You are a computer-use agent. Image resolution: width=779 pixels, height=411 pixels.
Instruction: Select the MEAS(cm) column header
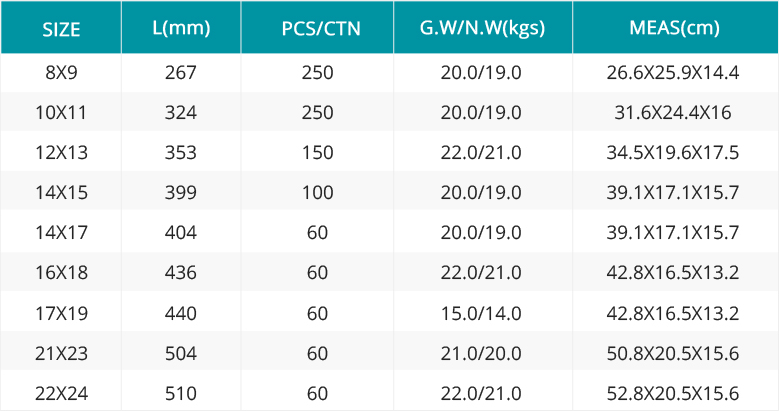674,28
